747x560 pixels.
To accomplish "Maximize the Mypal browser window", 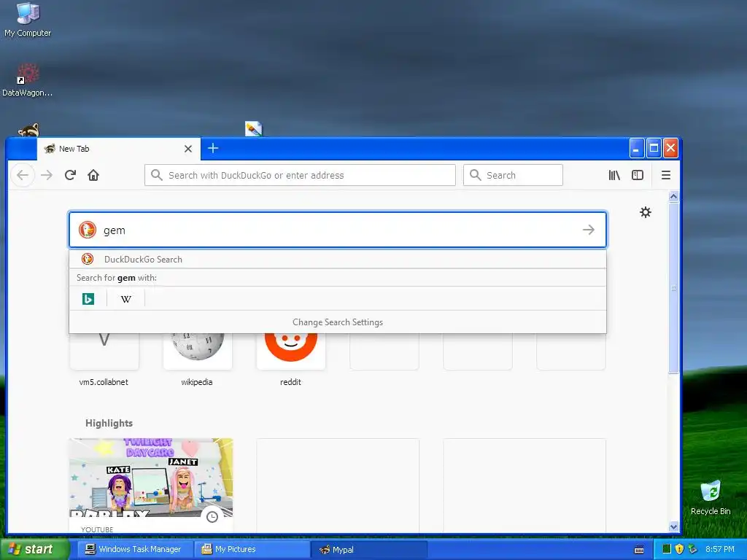I will (x=654, y=148).
